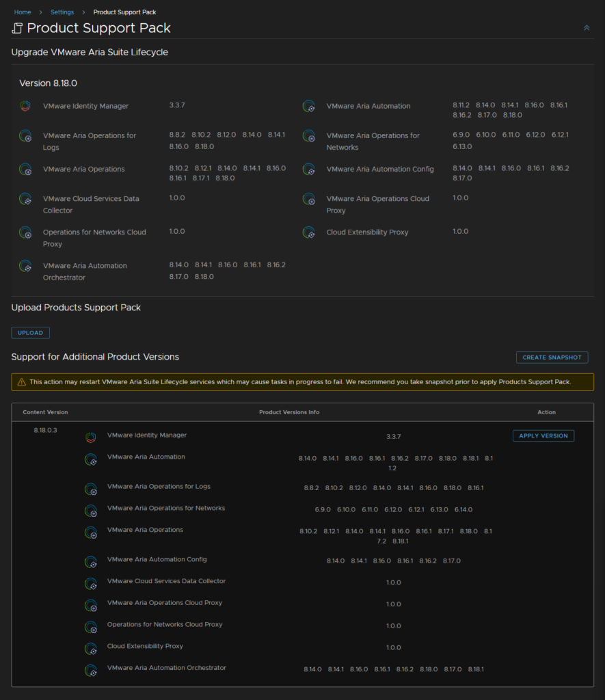Click the UPLOAD button

coord(30,333)
